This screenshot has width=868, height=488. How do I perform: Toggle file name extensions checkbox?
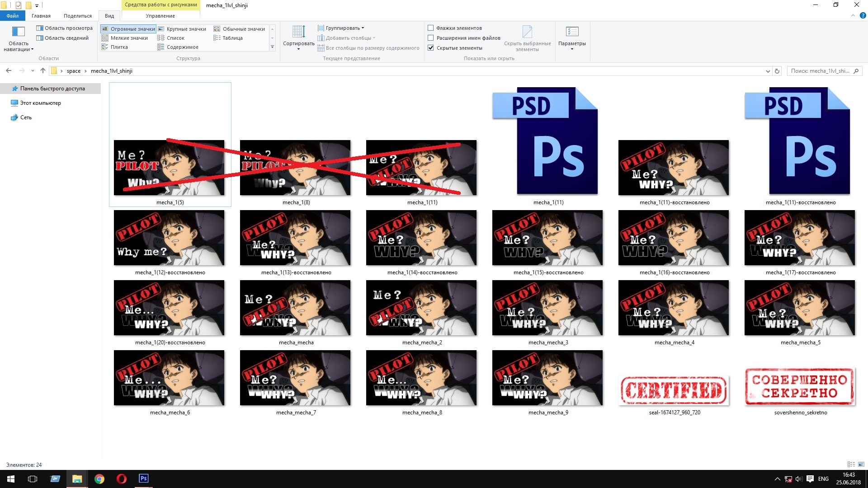click(x=431, y=38)
